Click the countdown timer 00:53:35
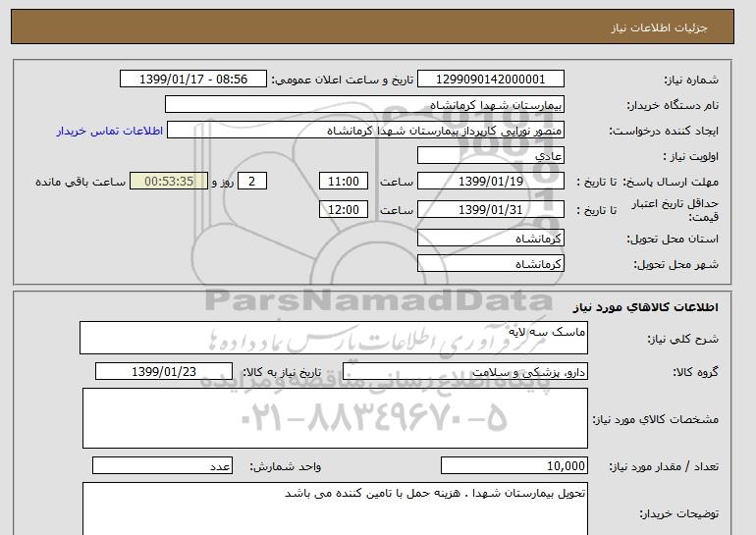Screen dimensions: 756x535 [169, 182]
